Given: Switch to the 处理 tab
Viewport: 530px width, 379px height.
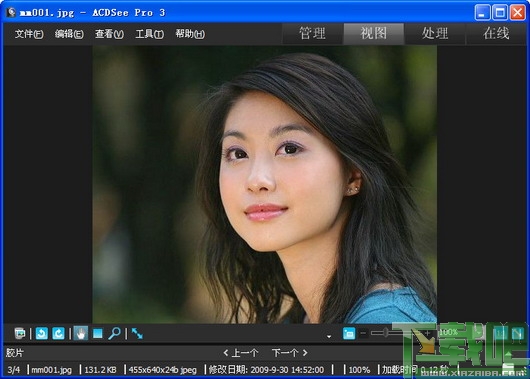Looking at the screenshot, I should [435, 33].
